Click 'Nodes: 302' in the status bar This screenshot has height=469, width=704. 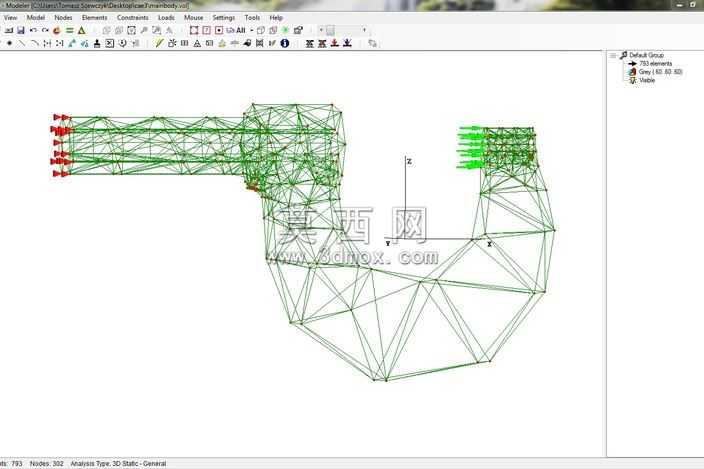[47, 464]
